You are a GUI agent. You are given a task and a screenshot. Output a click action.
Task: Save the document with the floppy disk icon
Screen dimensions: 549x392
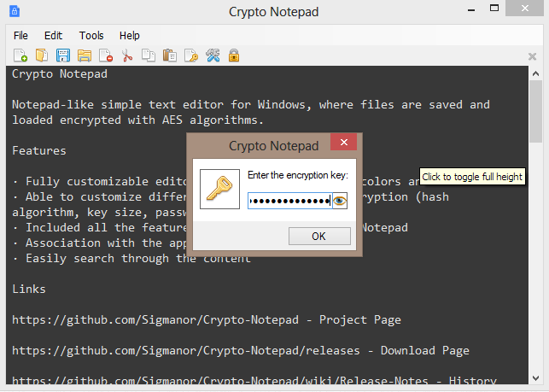click(63, 56)
